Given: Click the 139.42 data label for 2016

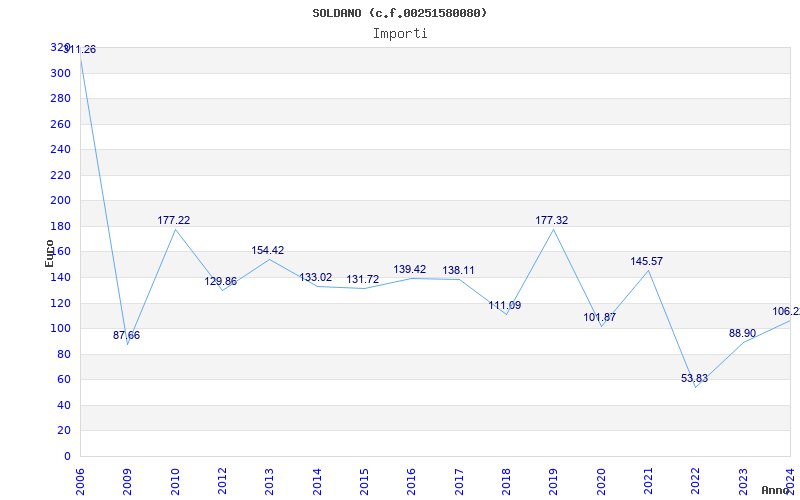Looking at the screenshot, I should [410, 269].
